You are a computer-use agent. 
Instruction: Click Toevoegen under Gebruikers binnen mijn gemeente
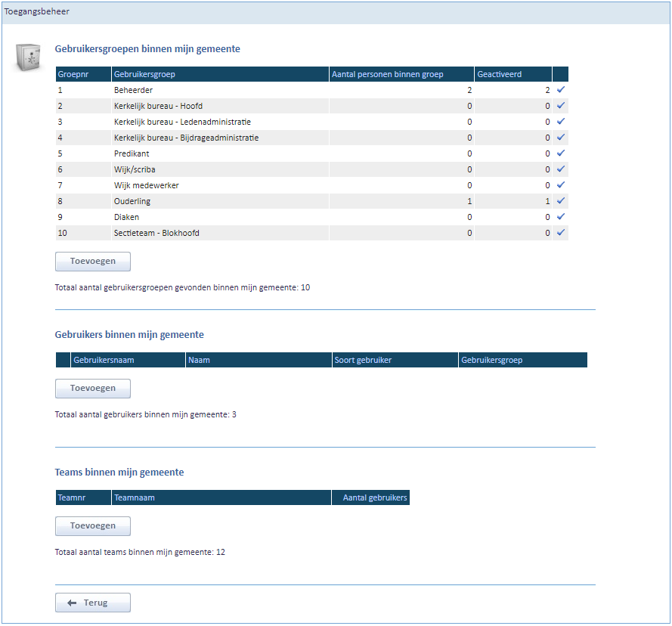click(92, 388)
